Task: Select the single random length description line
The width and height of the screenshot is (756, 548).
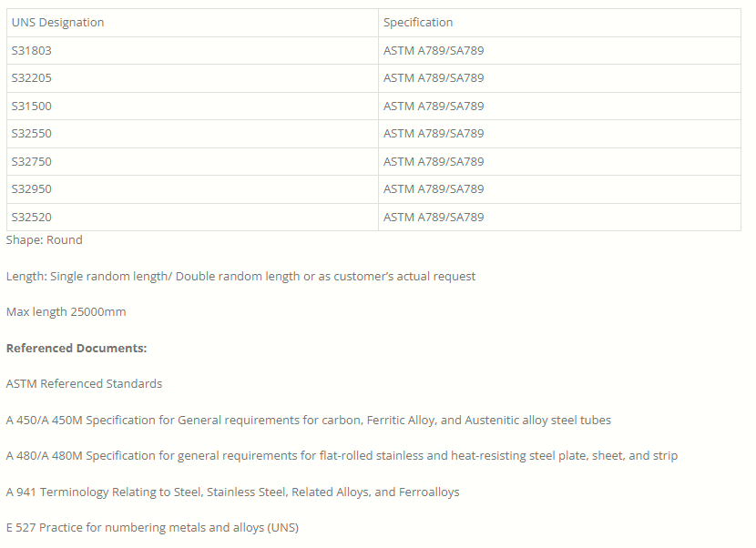Action: point(240,276)
